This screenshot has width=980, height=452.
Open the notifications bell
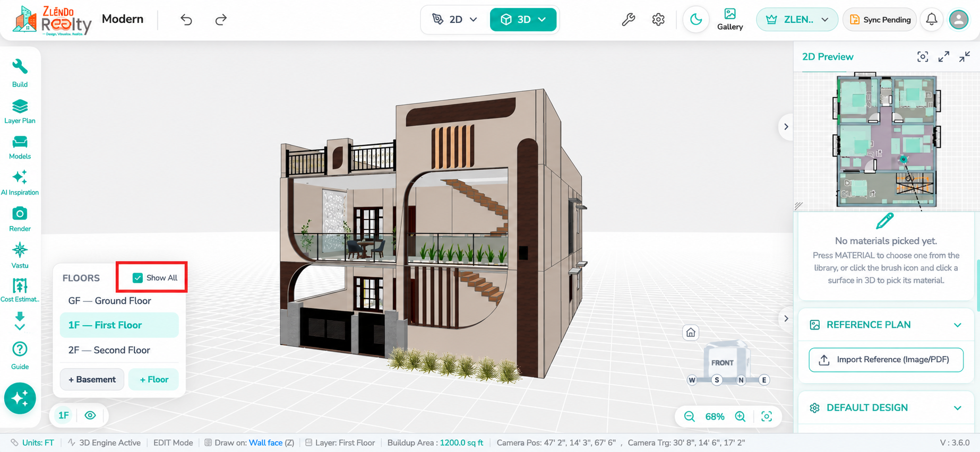[932, 20]
